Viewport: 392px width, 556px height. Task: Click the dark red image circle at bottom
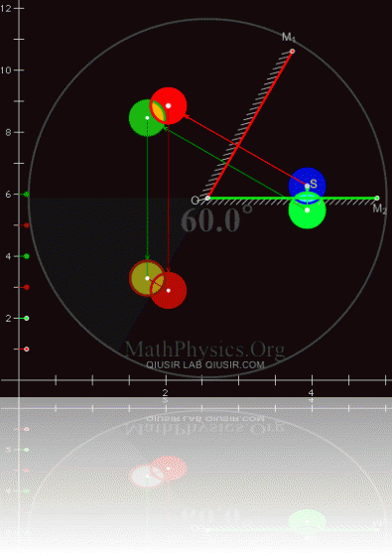[169, 290]
